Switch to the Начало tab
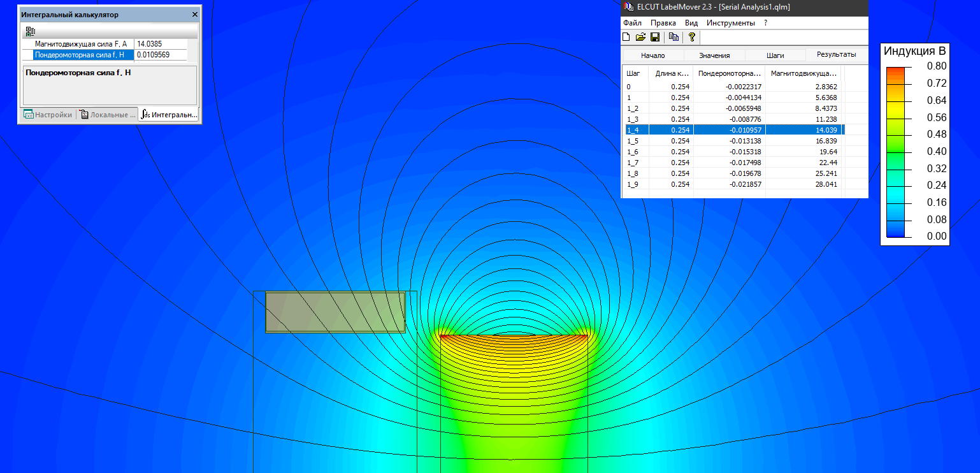 tap(653, 55)
